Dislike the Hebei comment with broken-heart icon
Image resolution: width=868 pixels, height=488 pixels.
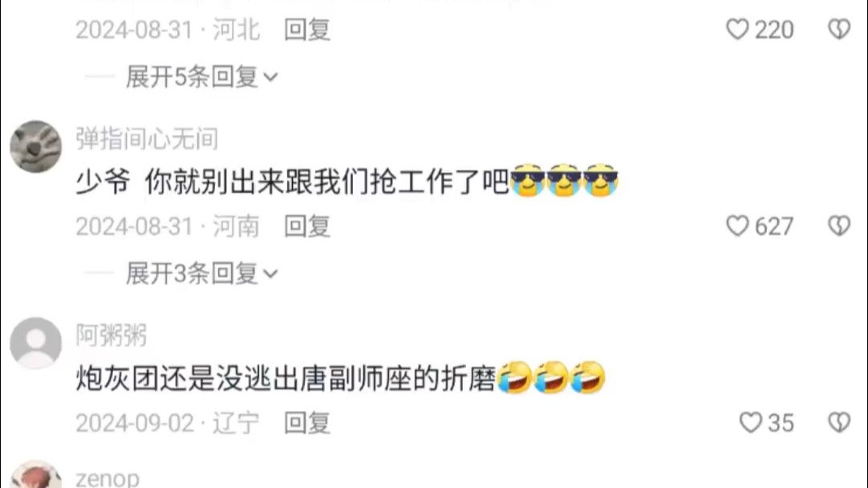click(x=839, y=30)
